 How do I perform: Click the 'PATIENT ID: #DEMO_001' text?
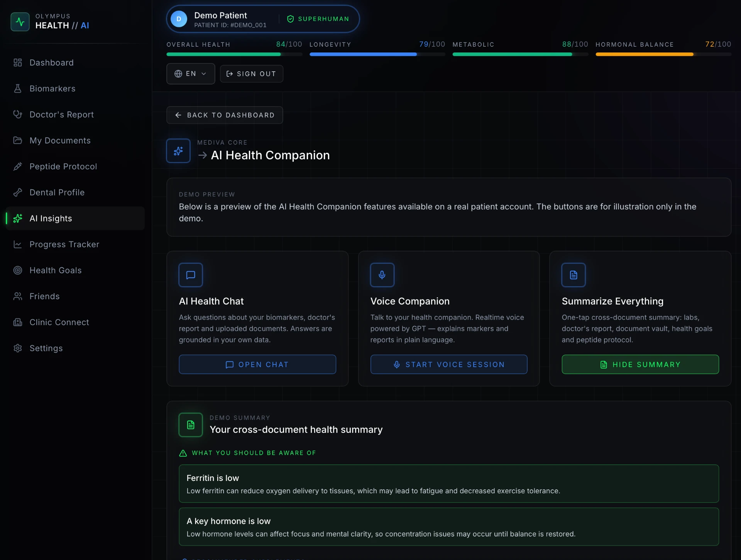(230, 25)
